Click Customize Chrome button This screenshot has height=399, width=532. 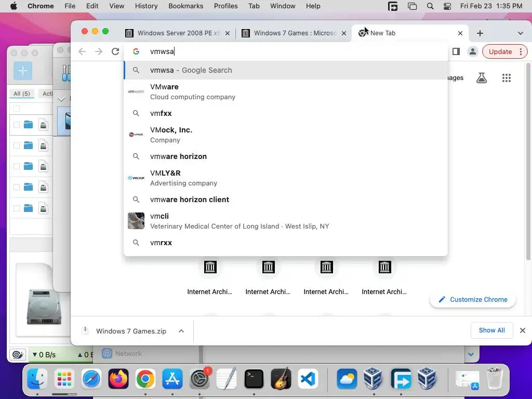pos(473,300)
